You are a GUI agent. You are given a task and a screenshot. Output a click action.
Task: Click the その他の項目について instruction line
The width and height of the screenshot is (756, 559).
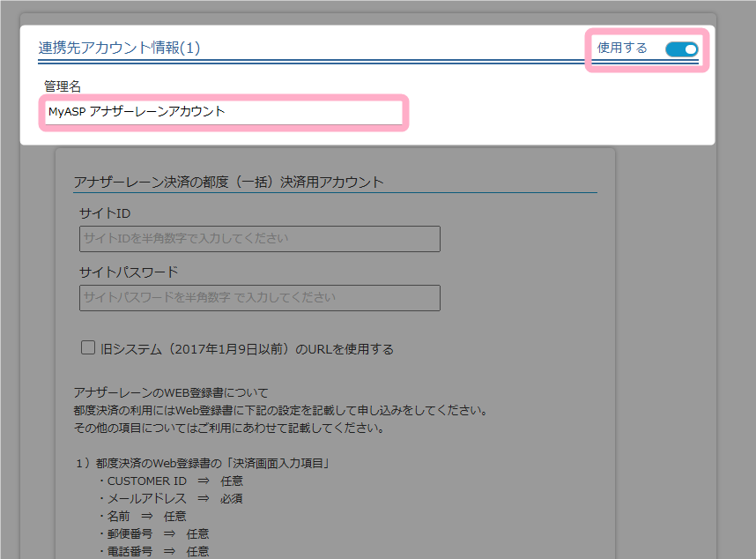229,429
